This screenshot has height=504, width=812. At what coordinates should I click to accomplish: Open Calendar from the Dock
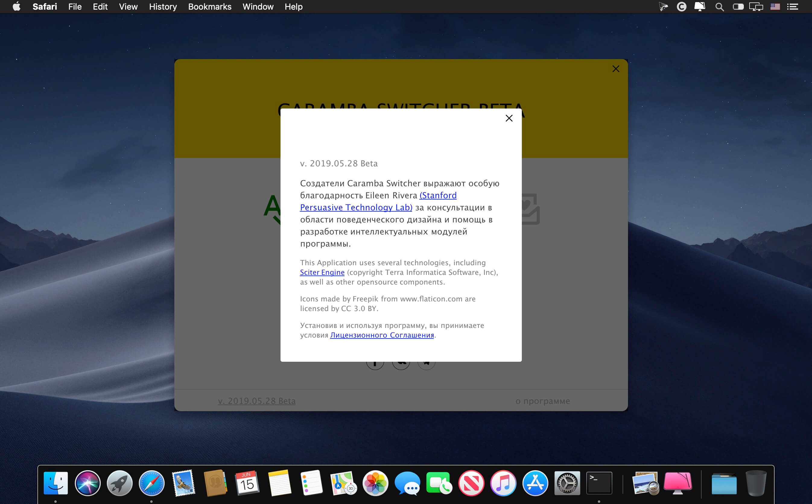pos(247,483)
